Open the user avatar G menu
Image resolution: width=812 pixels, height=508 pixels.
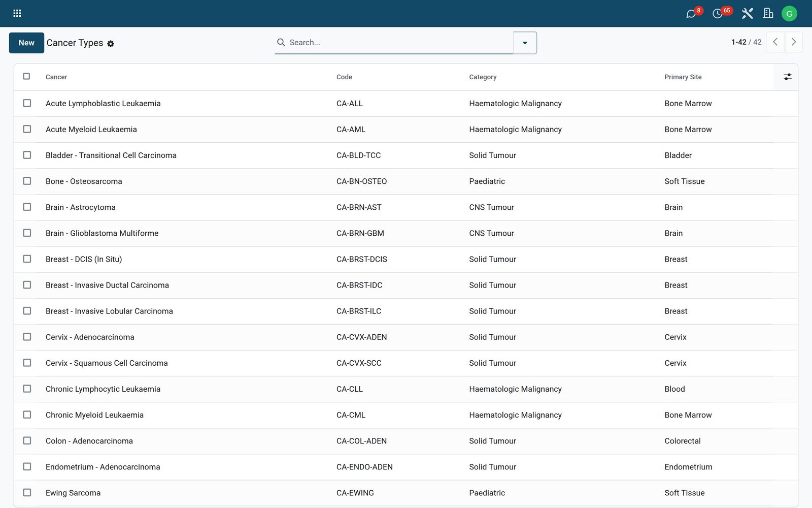[789, 14]
